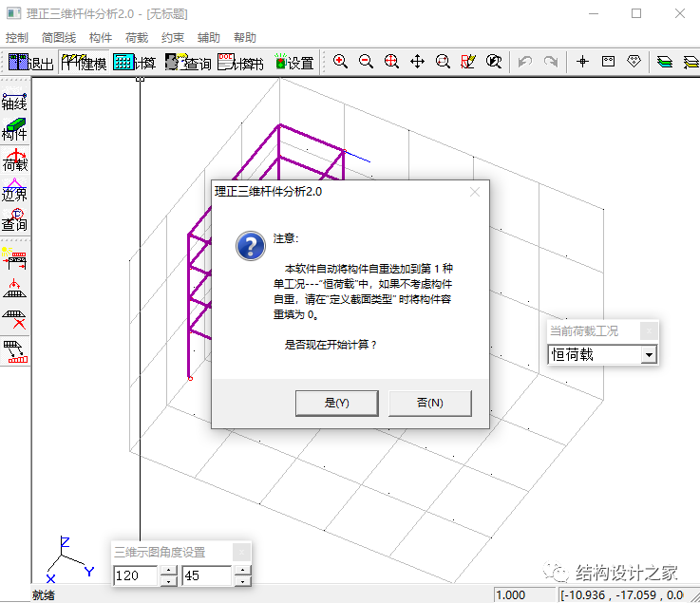Click the copy load sidebar icon
Viewport: 700px width, 603px height.
(x=15, y=351)
